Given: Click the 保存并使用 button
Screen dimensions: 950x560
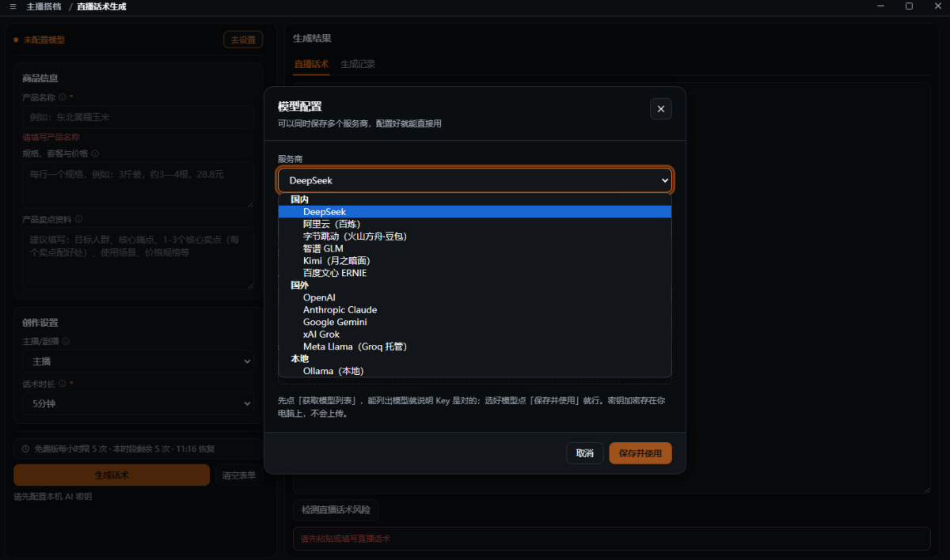Looking at the screenshot, I should tap(640, 453).
